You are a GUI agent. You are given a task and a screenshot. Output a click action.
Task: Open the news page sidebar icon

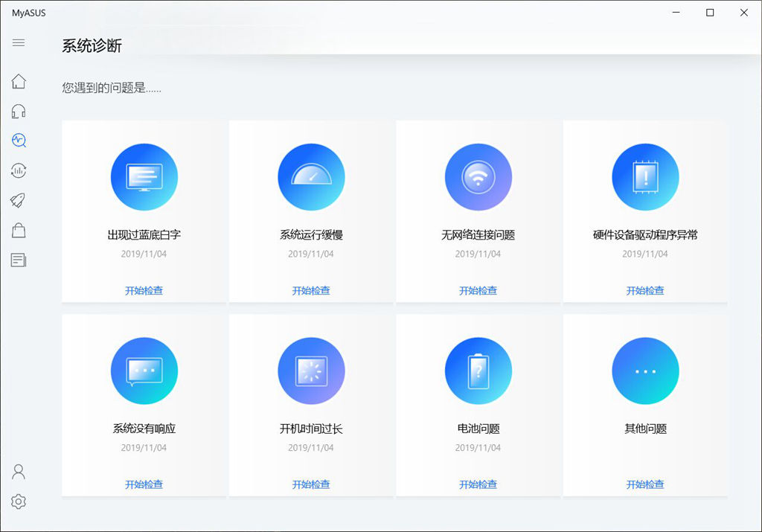pyautogui.click(x=19, y=260)
